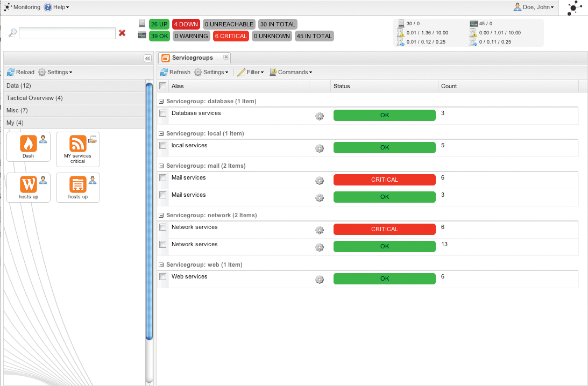The height and width of the screenshot is (386, 588).
Task: Click the red X clear search icon
Action: coord(122,33)
